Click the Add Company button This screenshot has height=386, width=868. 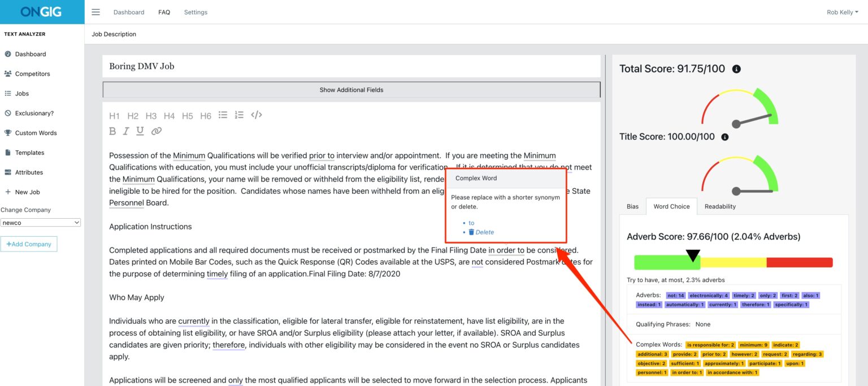pos(29,244)
